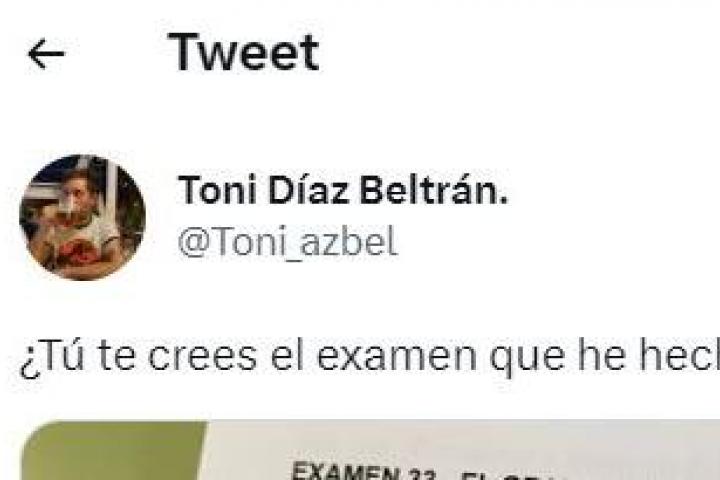Image resolution: width=720 pixels, height=480 pixels.
Task: Visit the @Toni_azbel handle link
Action: (287, 242)
